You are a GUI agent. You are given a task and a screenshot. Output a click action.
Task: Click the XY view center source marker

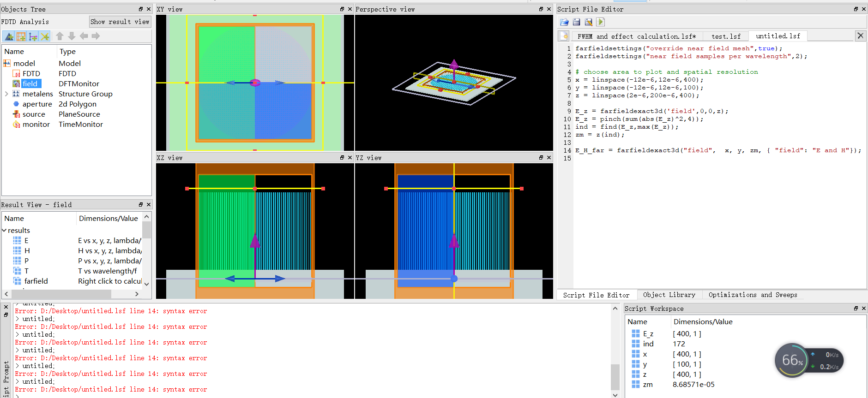point(255,83)
